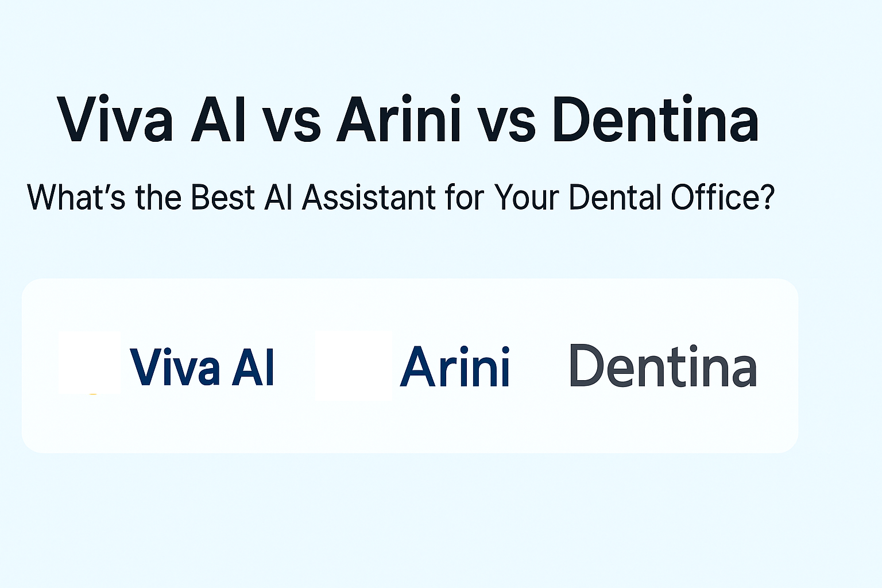Choose the gray Dentina name in the card

pyautogui.click(x=663, y=366)
